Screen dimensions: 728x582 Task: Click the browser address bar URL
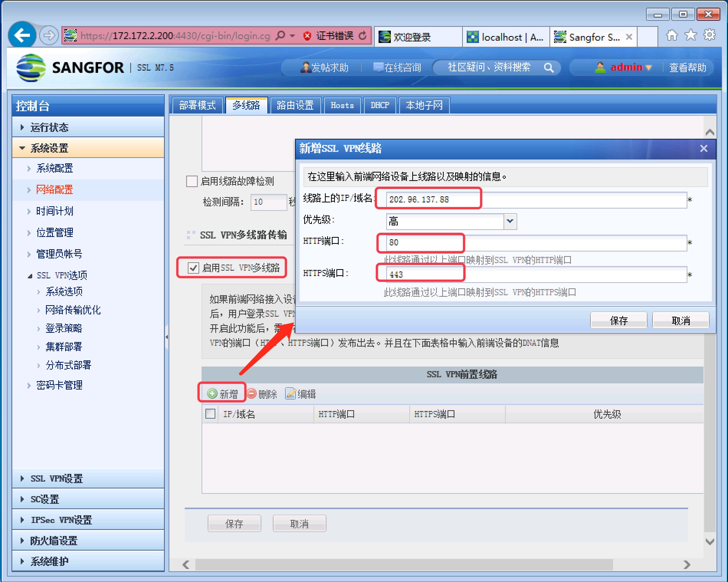click(175, 36)
